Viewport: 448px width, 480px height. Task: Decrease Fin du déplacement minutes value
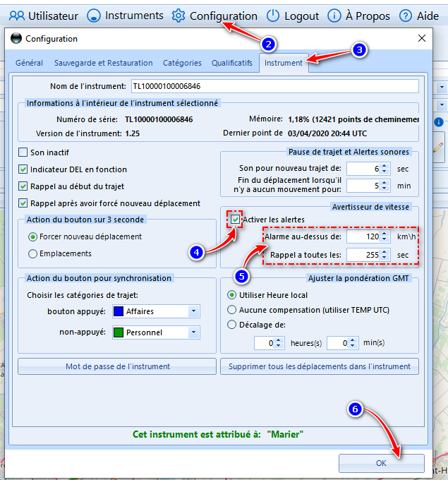coord(385,188)
